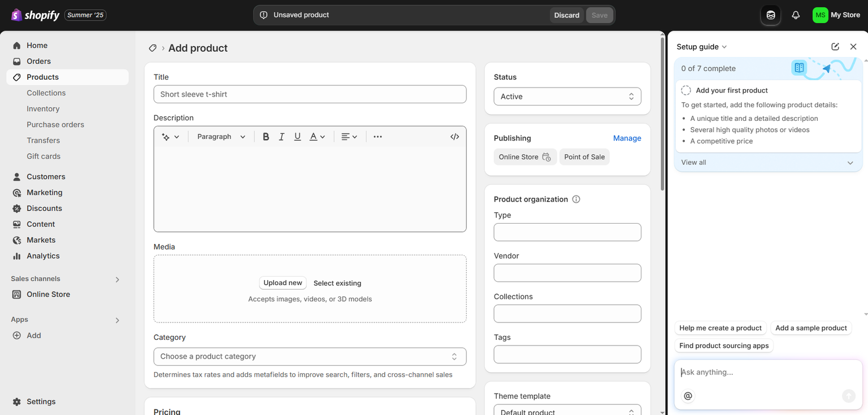Screen dimensions: 868x415
Task: Click Point of Sale channel chip
Action: point(584,157)
